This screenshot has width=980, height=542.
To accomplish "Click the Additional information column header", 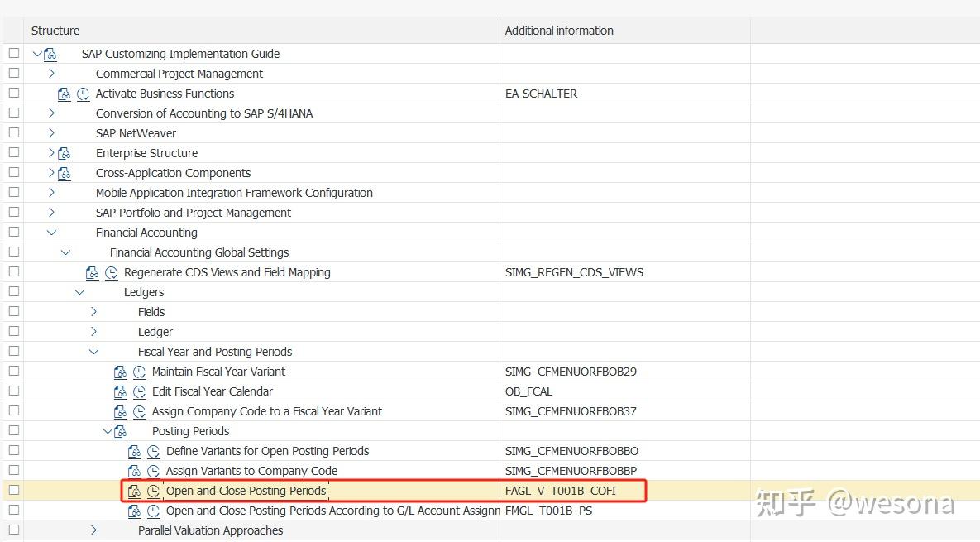I will click(x=559, y=31).
